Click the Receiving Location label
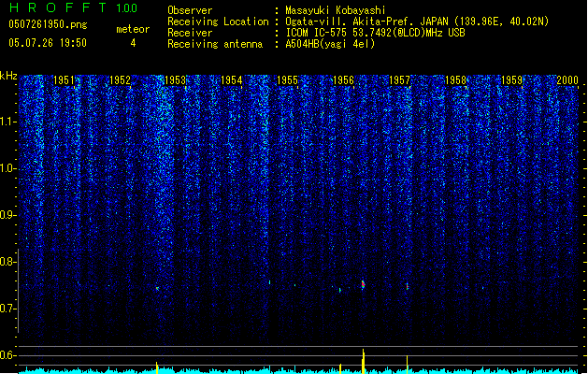This screenshot has height=374, width=588. 218,22
